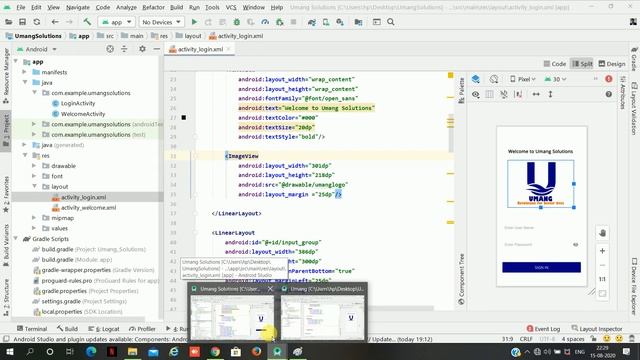Open the Event Log
The width and height of the screenshot is (640, 360).
tap(543, 329)
